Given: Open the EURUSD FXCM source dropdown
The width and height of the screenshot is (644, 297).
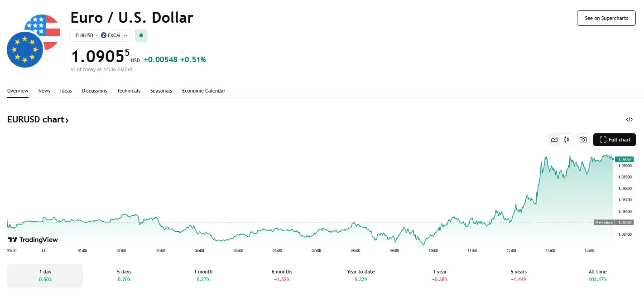Looking at the screenshot, I should tap(101, 35).
